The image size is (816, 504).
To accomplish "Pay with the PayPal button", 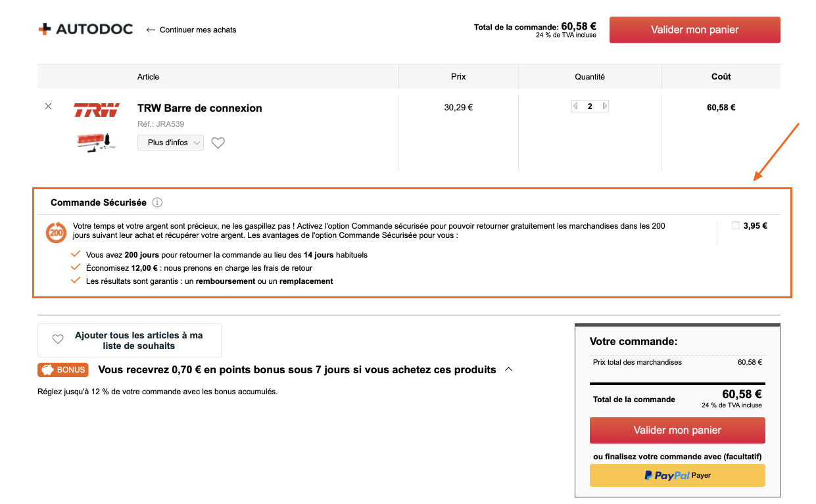I will point(677,475).
